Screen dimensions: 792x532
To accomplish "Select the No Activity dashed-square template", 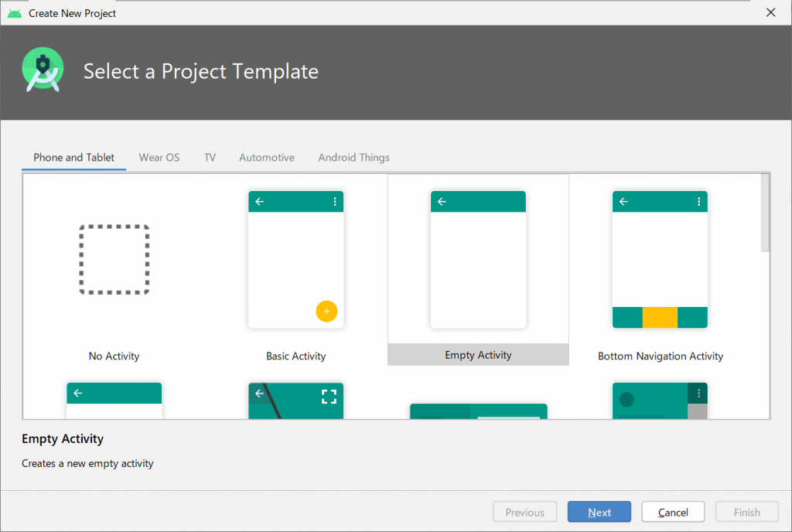I will [x=114, y=260].
